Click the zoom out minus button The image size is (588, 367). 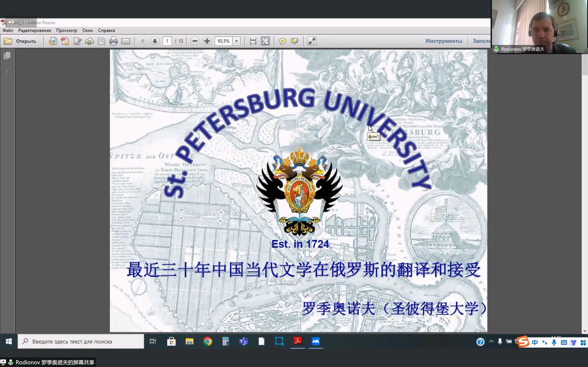pyautogui.click(x=195, y=41)
